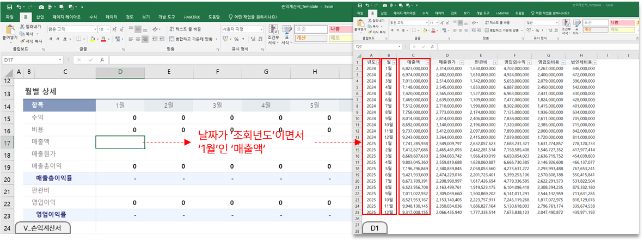Toggle underline formatting in the left window ribbon

click(x=65, y=39)
